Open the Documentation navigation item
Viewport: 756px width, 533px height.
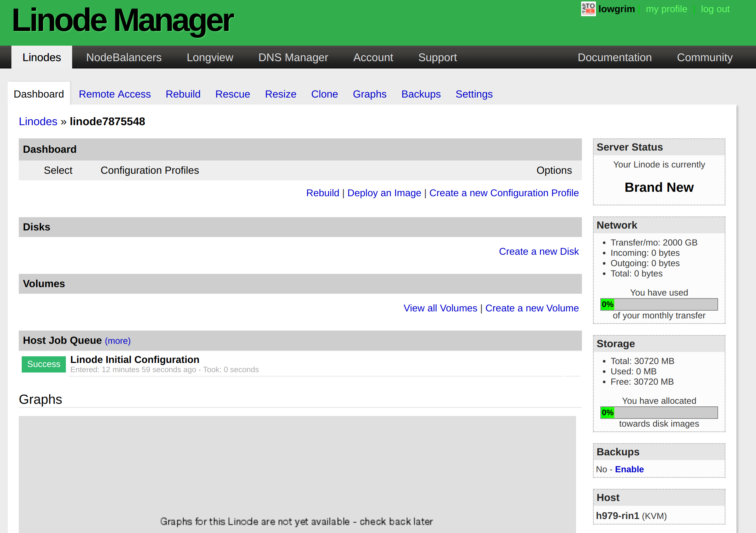[614, 57]
